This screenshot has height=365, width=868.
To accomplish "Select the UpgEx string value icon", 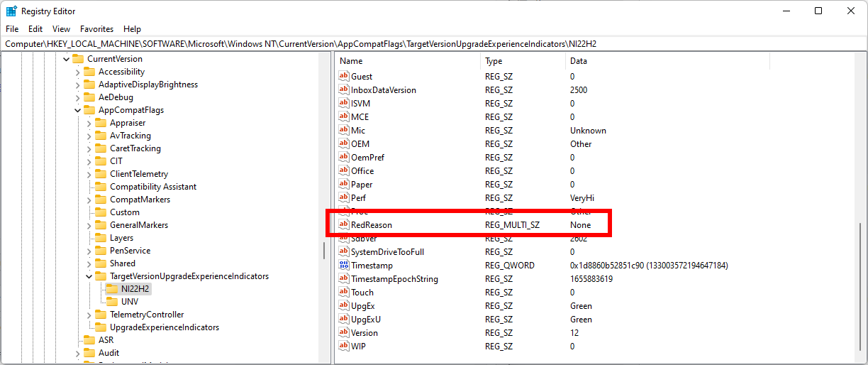I will [x=344, y=306].
